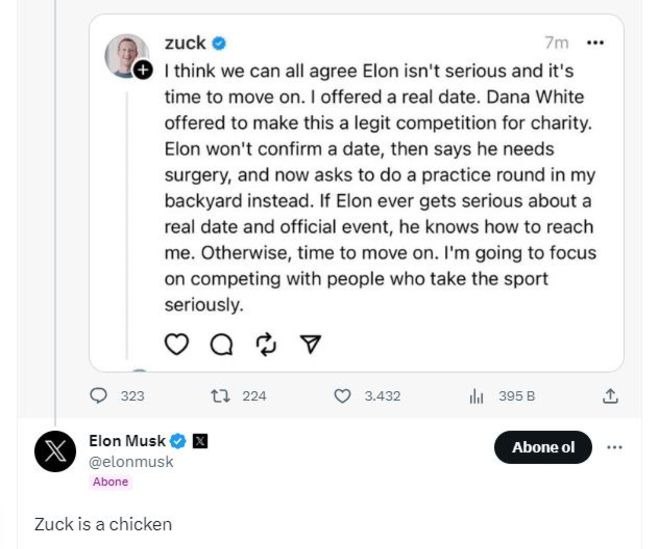Click the tweet share upload icon
659x549 pixels.
tap(610, 396)
